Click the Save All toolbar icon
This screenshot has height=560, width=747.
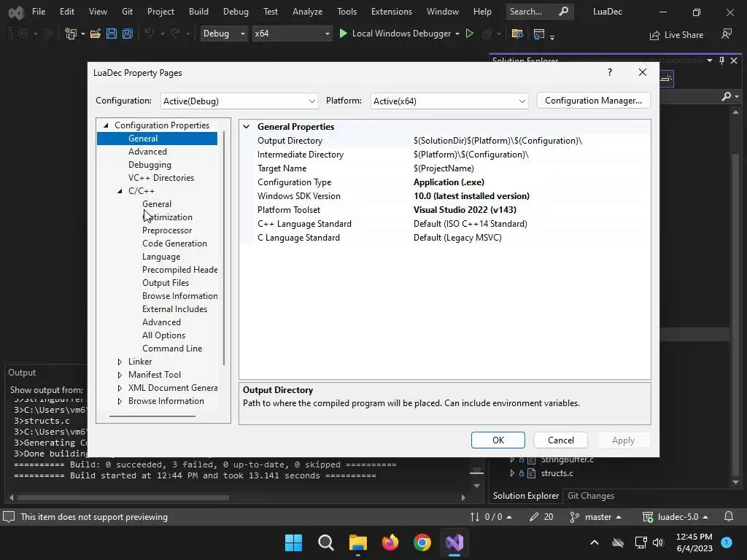tap(127, 34)
